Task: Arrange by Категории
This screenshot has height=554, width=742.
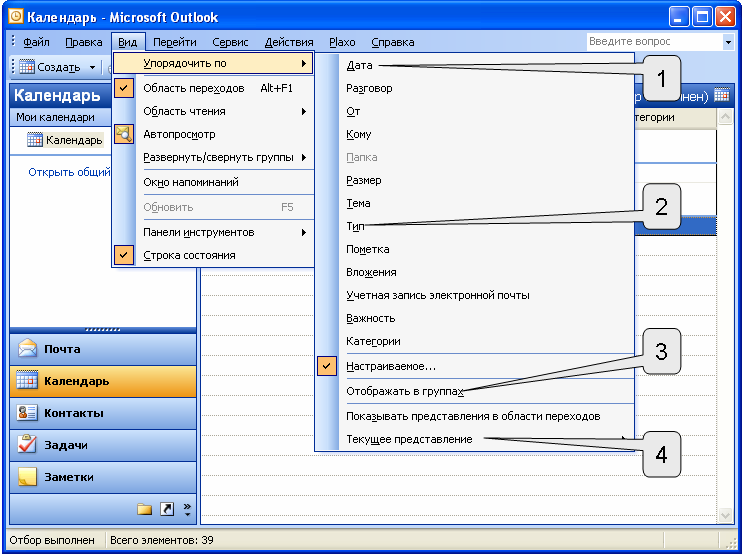Action: (x=373, y=341)
